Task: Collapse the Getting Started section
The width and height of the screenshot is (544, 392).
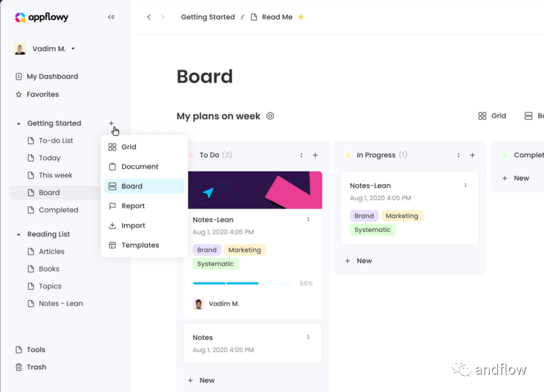Action: [x=19, y=123]
